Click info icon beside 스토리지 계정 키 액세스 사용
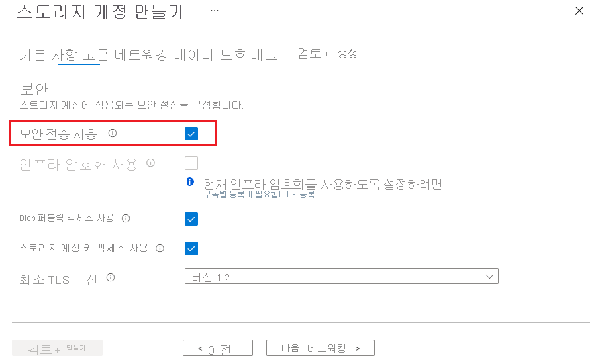This screenshot has width=596, height=364. pyautogui.click(x=160, y=248)
